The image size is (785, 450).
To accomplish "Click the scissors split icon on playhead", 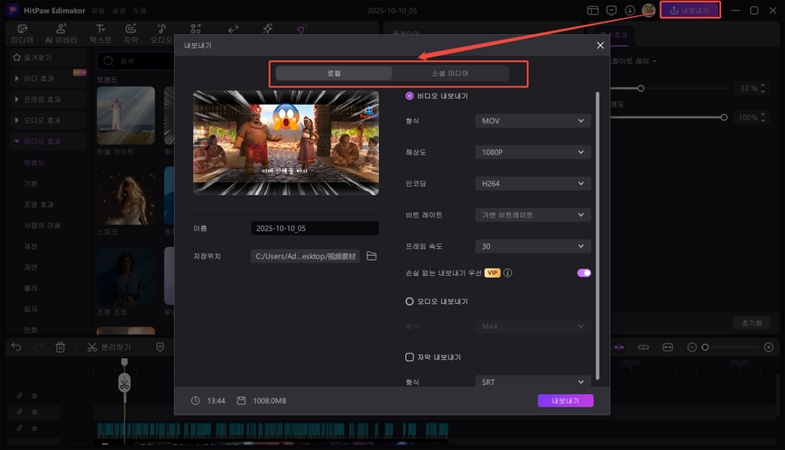I will (124, 382).
